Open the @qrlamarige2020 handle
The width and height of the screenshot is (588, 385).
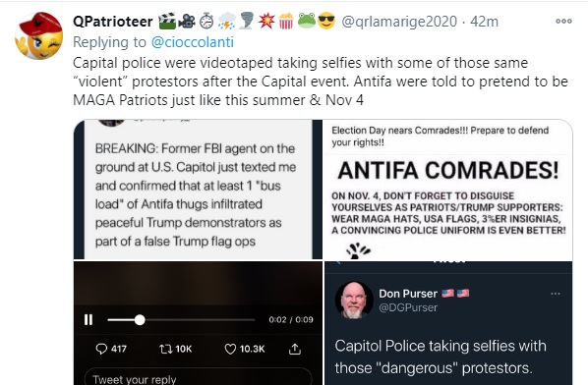coord(399,22)
